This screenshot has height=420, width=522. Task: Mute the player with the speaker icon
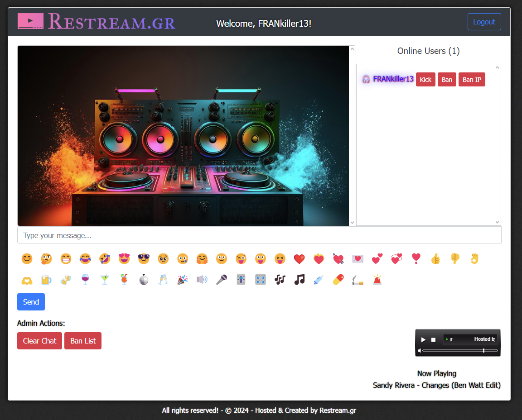(x=419, y=350)
